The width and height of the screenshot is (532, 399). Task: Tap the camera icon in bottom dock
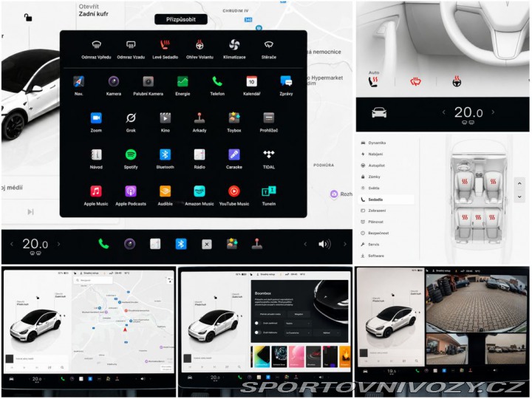coord(129,244)
